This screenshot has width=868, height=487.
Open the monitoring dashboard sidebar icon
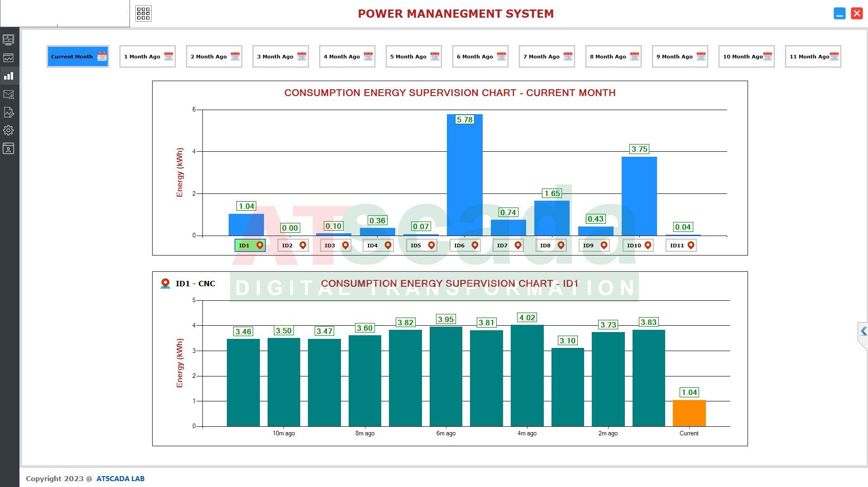click(9, 40)
